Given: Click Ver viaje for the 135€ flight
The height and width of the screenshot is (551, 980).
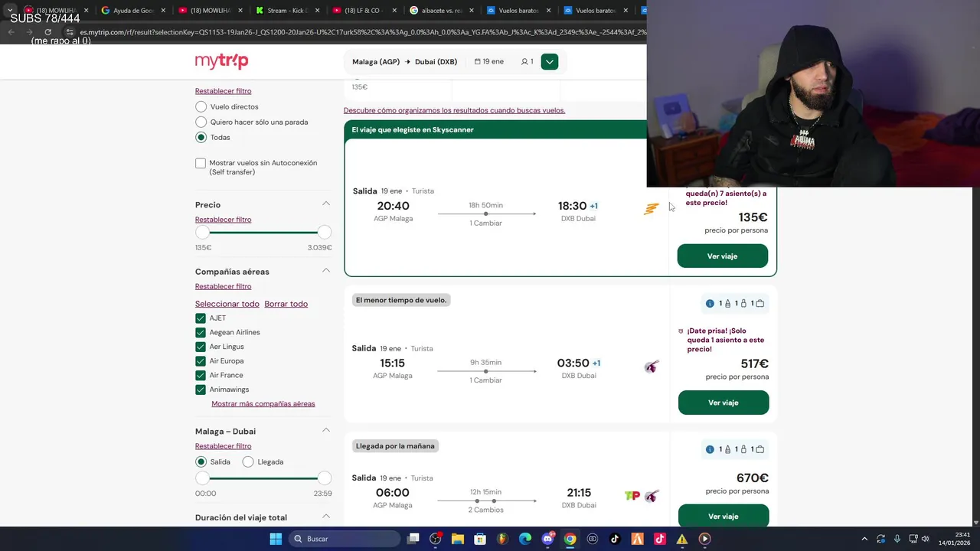Looking at the screenshot, I should click(723, 256).
